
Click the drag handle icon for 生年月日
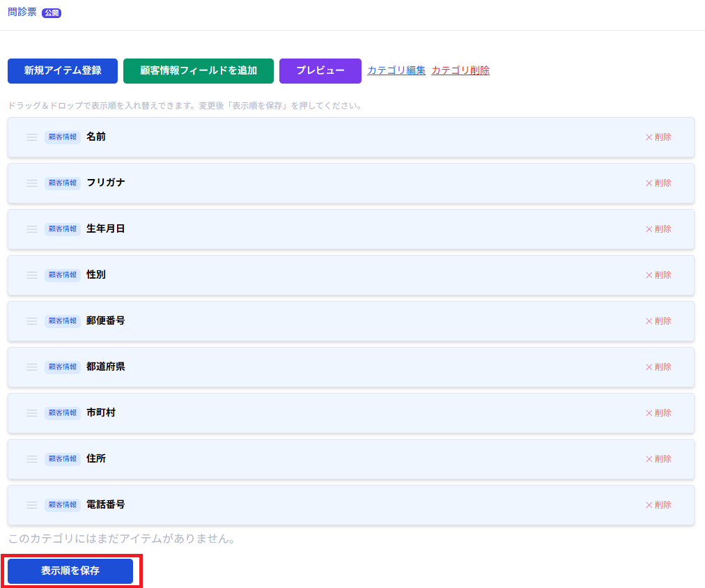(32, 229)
